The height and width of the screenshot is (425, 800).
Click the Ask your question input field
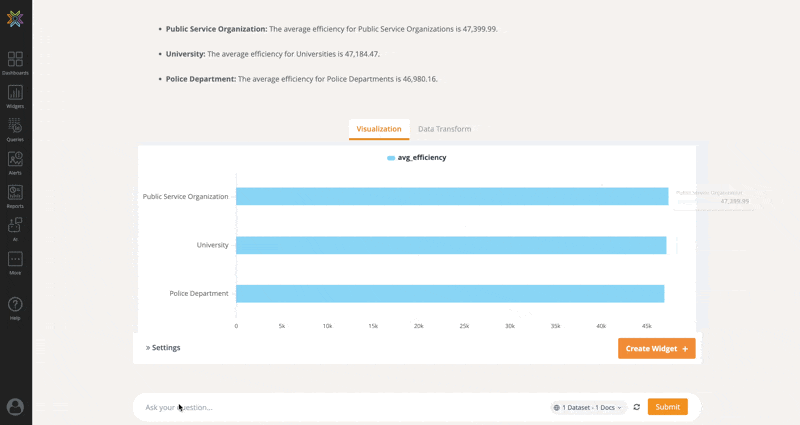[x=340, y=407]
